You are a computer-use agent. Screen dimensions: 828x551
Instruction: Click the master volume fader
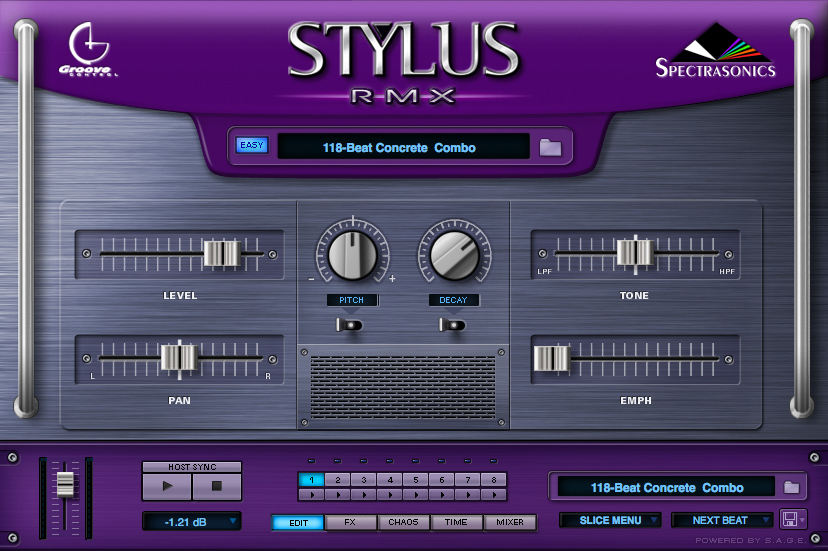65,484
